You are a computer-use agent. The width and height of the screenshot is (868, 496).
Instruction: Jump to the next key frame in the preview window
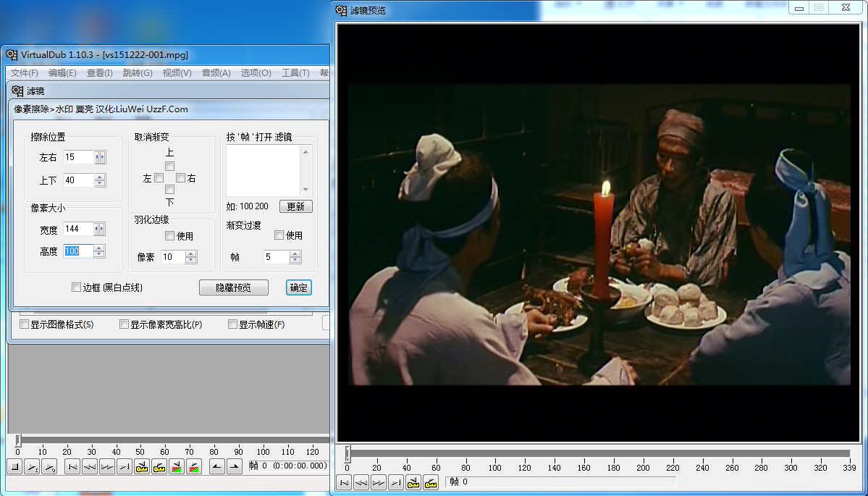431,482
